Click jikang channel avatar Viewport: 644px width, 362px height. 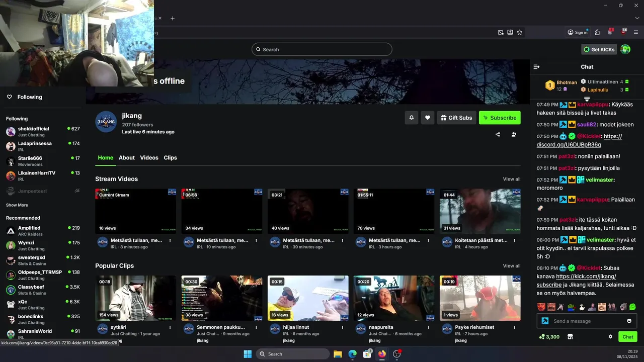coord(106,122)
